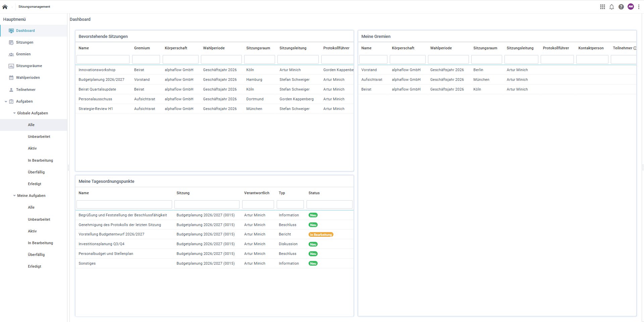Click Status filter in Meine Tagesordnungspunkte
The height and width of the screenshot is (322, 644).
329,205
